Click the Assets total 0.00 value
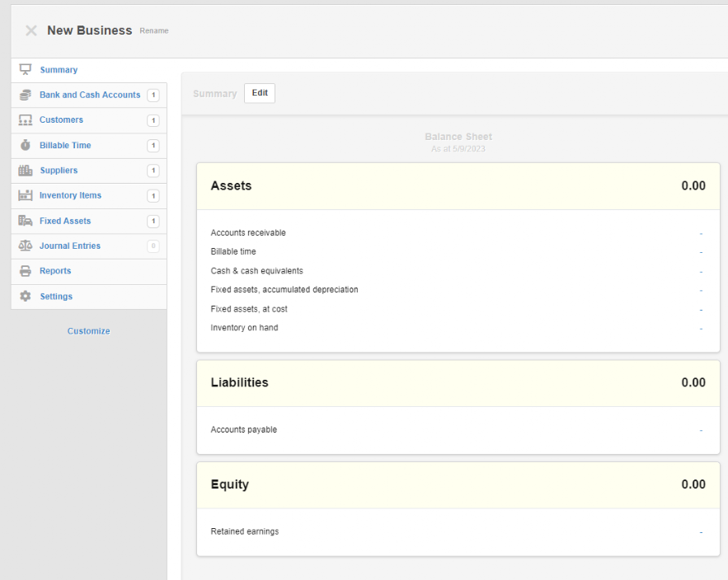Viewport: 728px width, 580px height. pyautogui.click(x=693, y=186)
